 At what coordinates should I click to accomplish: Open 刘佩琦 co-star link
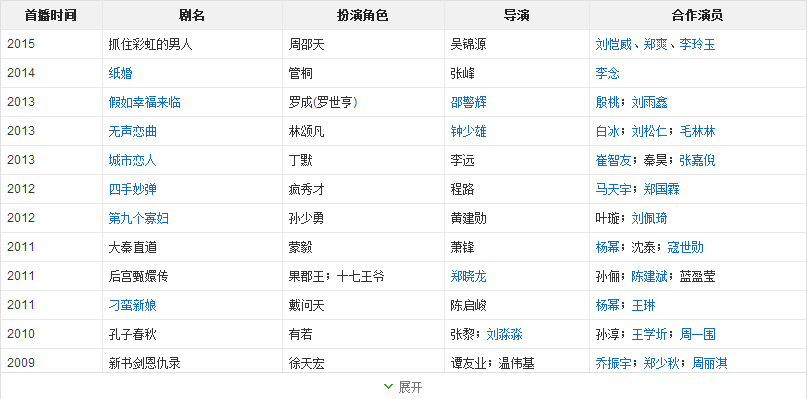649,218
